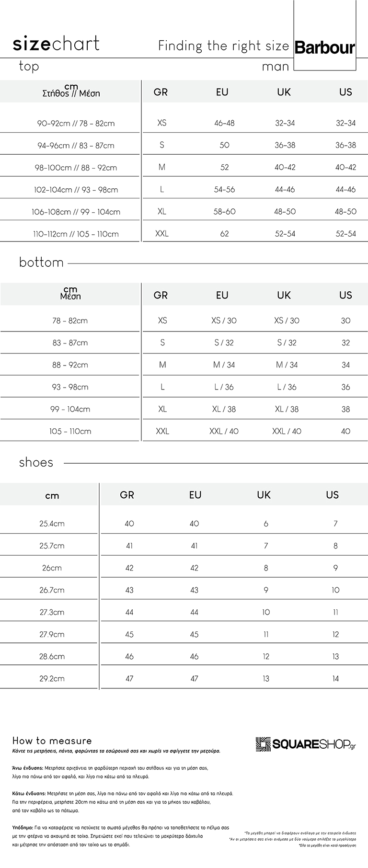
Task: Select the shoes section heading
Action: pos(36,462)
